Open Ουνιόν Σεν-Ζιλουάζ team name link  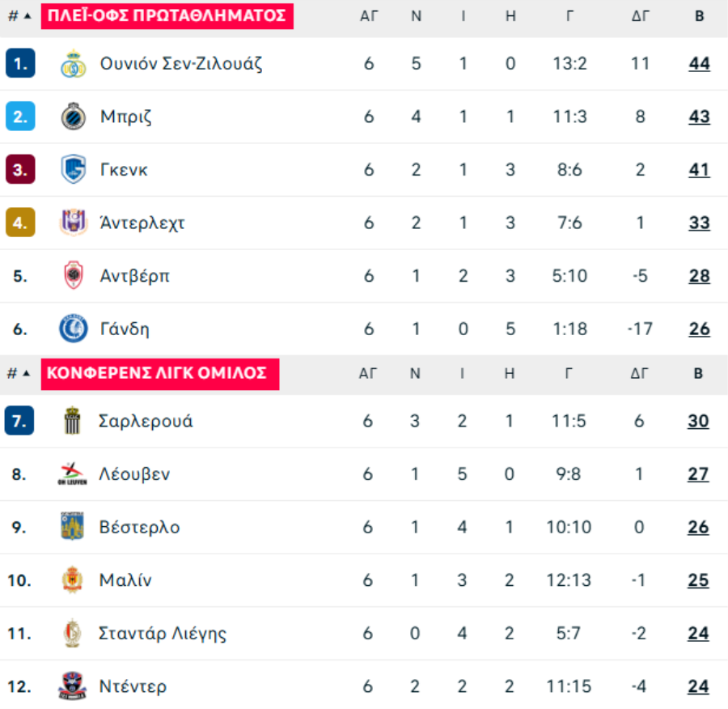click(x=181, y=64)
